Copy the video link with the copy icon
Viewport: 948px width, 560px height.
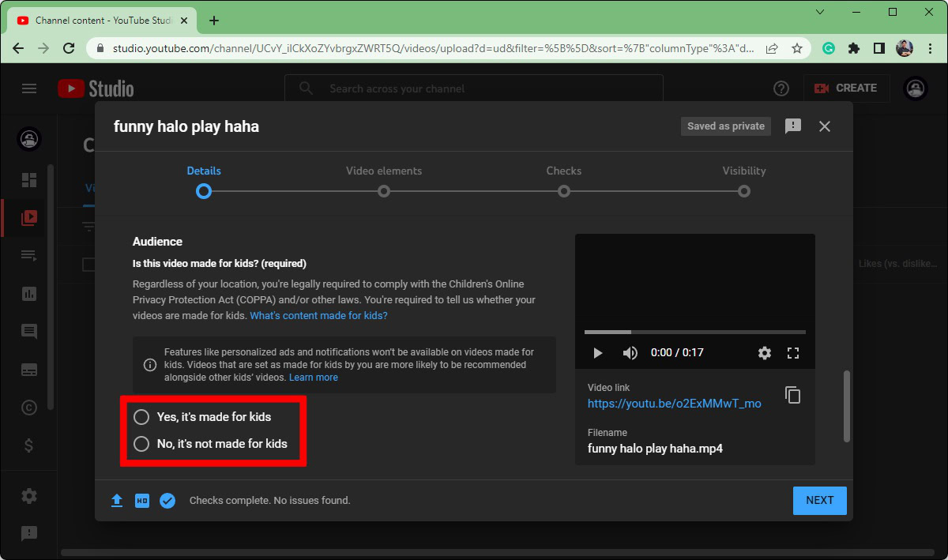tap(793, 395)
